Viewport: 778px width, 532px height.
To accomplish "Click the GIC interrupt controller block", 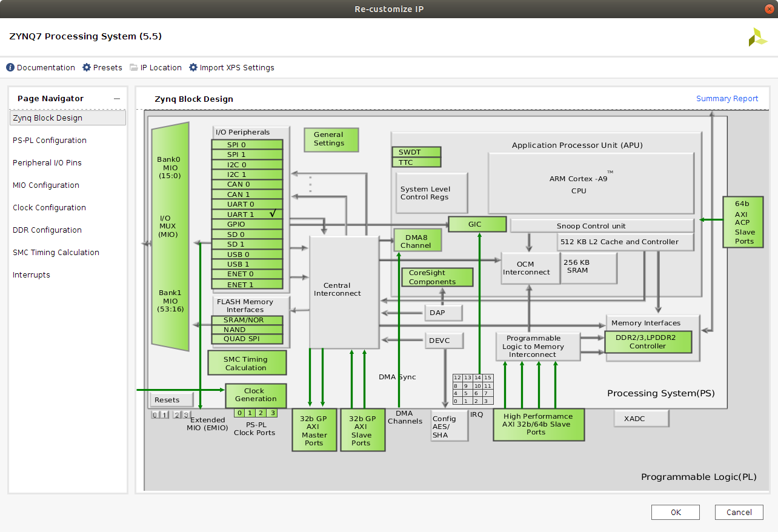I will [477, 224].
